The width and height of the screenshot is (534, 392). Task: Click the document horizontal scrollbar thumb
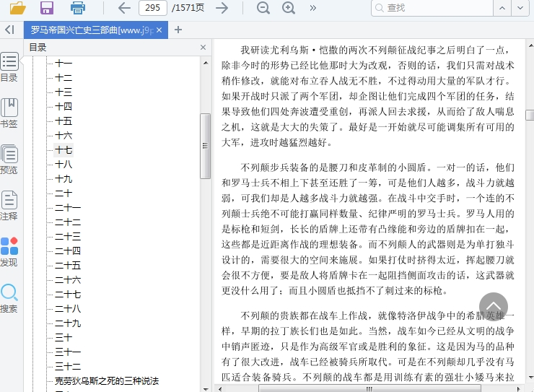coord(369,388)
